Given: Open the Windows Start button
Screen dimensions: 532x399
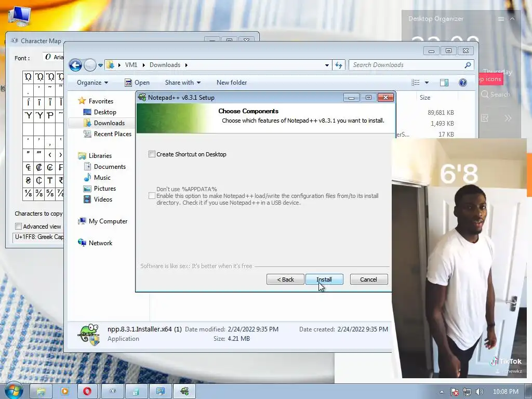Looking at the screenshot, I should pos(14,391).
